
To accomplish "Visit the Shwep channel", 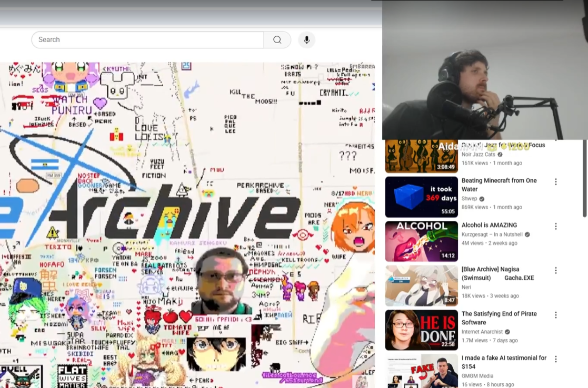I will pos(469,199).
